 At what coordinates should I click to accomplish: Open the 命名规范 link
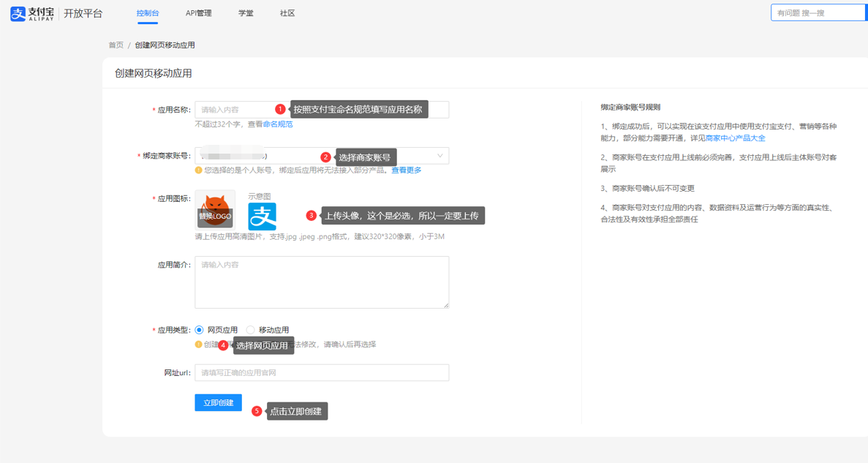tap(278, 124)
